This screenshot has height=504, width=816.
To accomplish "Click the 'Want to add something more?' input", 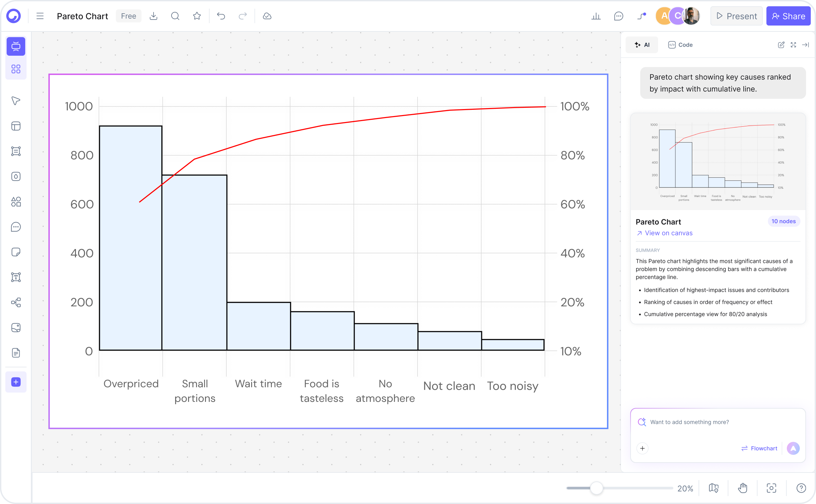I will pos(718,422).
